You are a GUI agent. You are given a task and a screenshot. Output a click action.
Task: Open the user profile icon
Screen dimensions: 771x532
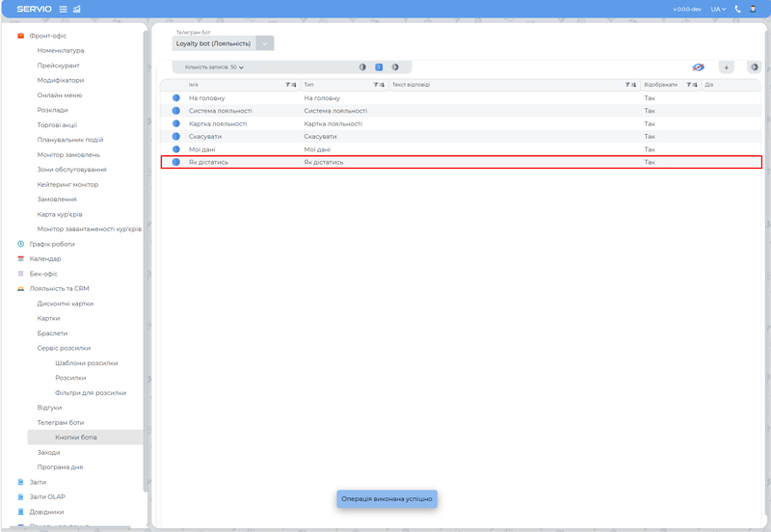(753, 9)
